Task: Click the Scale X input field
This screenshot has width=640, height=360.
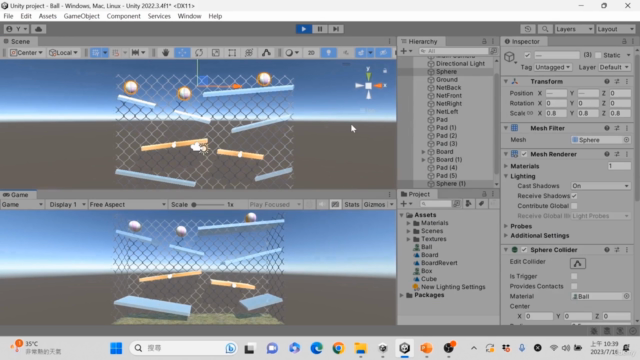Action: click(x=556, y=113)
